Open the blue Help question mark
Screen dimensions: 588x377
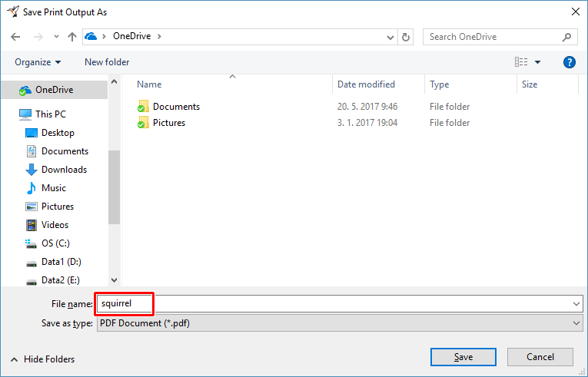pyautogui.click(x=570, y=62)
